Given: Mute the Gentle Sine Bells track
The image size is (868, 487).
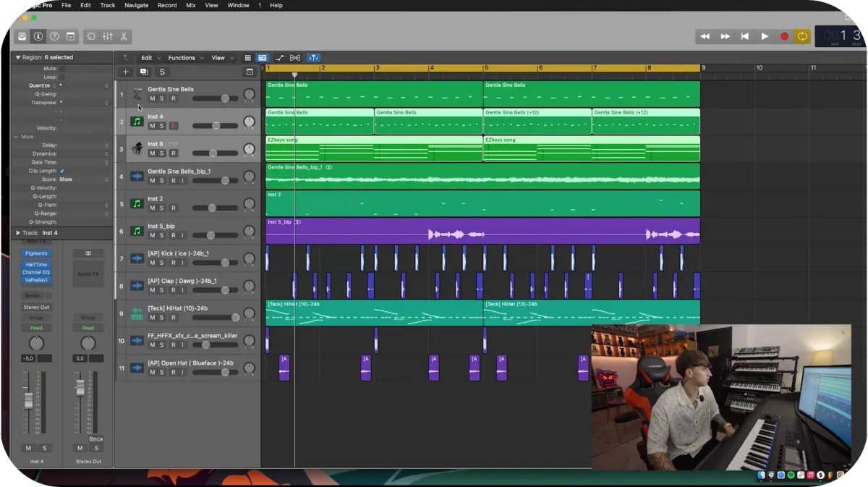Looking at the screenshot, I should click(152, 98).
